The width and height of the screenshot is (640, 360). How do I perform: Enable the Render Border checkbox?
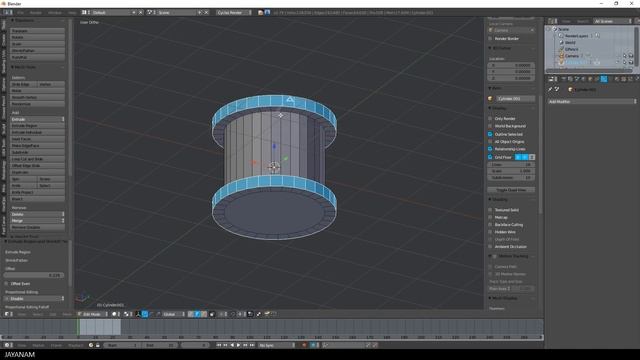coord(490,38)
